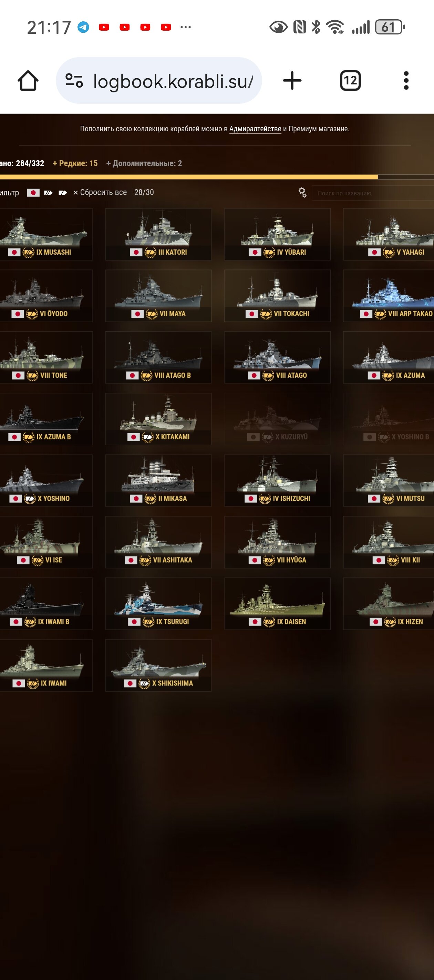Open the tab switcher showing 12
This screenshot has height=980, width=434.
(x=350, y=81)
